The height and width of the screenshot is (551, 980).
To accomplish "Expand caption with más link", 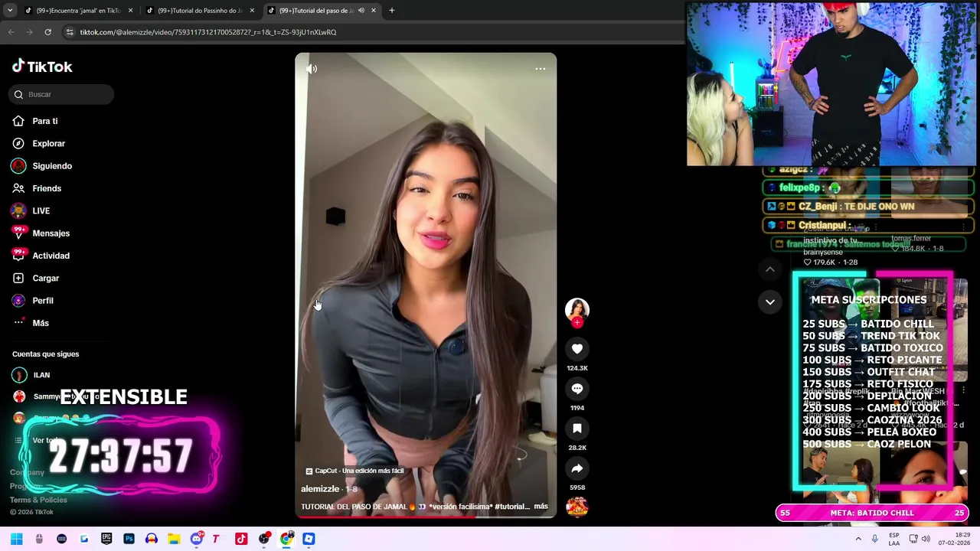I will (541, 507).
